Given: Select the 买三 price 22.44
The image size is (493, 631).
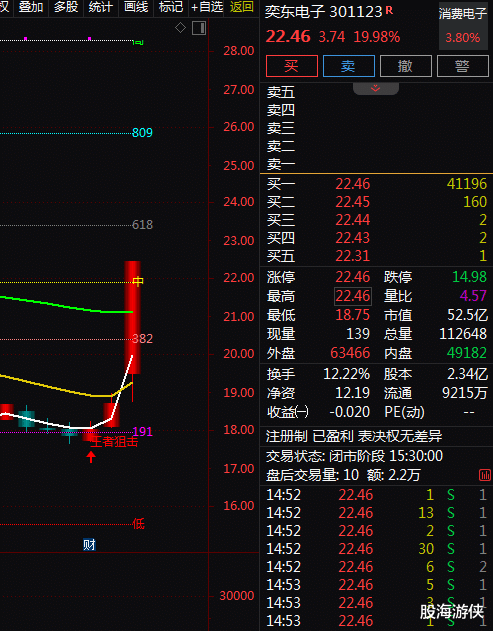Looking at the screenshot, I should 353,220.
